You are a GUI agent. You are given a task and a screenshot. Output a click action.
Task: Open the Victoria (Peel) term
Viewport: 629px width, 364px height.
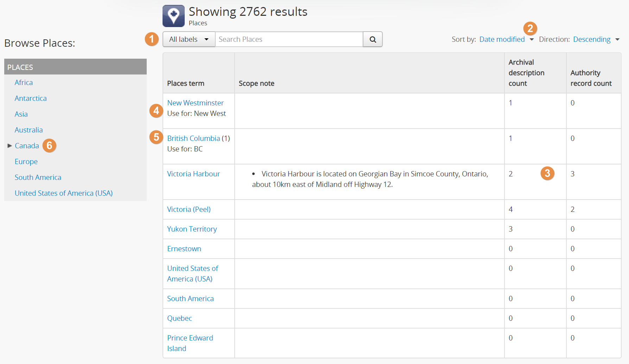tap(189, 209)
